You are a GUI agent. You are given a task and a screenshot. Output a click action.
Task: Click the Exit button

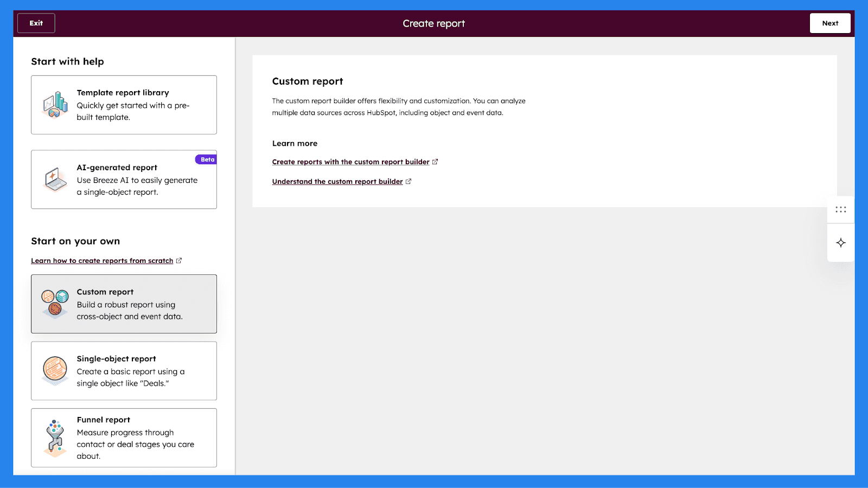36,23
